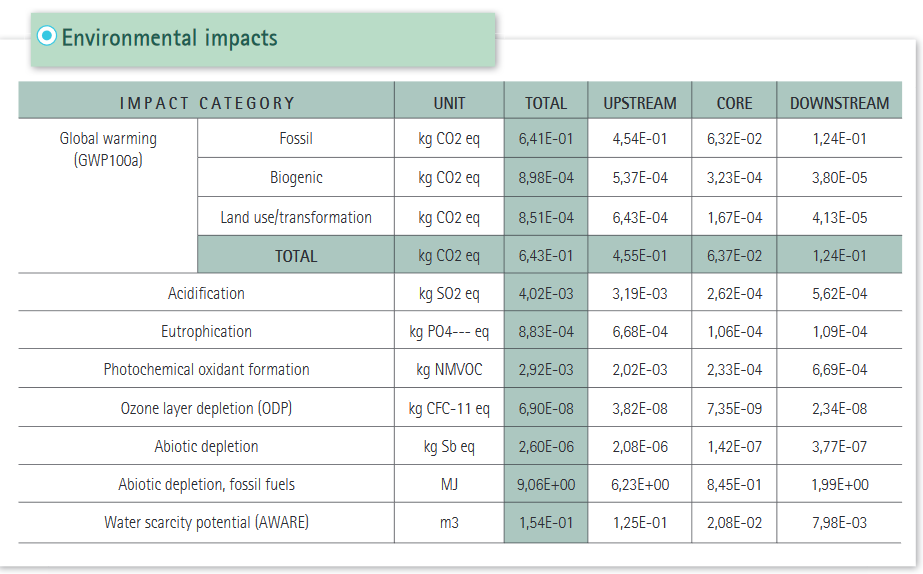Click Biogenic core value 3,23E-04
This screenshot has height=574, width=923.
click(x=734, y=177)
